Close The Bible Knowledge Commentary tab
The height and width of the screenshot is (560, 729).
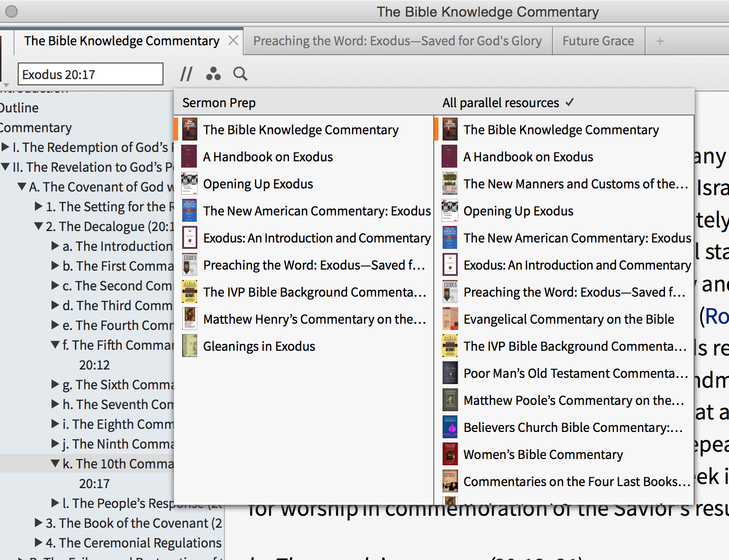tap(233, 41)
